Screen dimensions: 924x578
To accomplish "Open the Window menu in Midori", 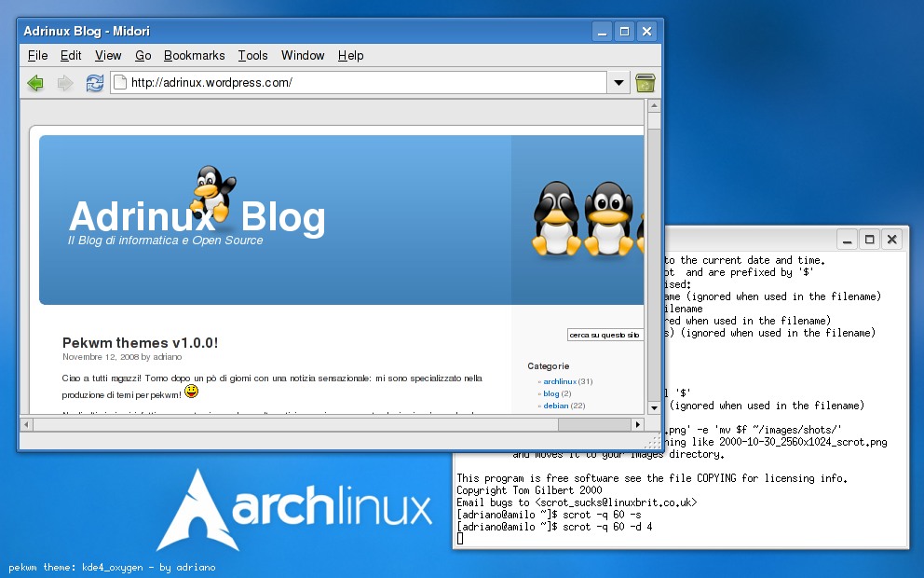I will (303, 55).
